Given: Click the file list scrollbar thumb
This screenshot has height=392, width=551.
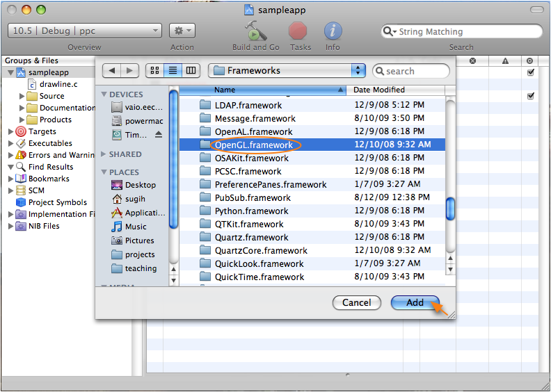Looking at the screenshot, I should (450, 209).
